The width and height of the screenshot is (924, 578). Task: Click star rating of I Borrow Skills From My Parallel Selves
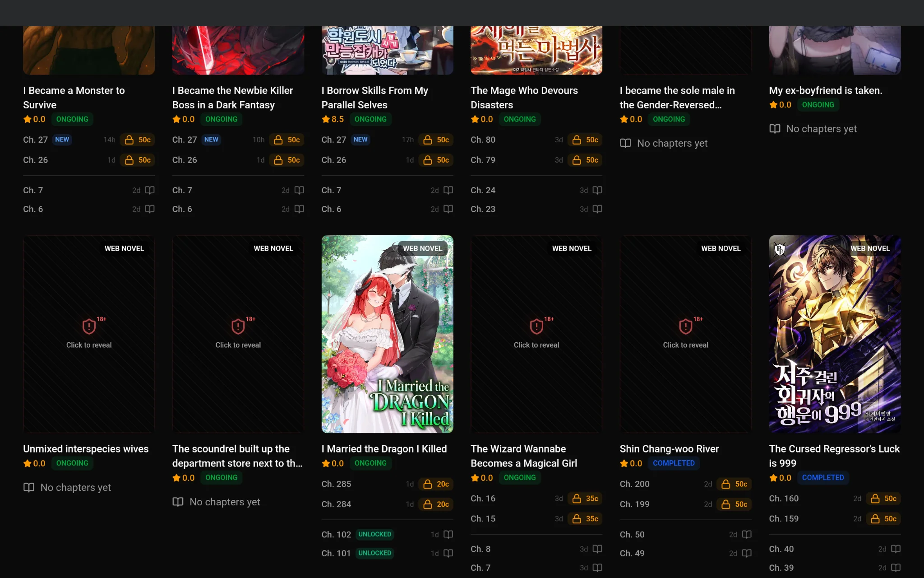tap(333, 119)
